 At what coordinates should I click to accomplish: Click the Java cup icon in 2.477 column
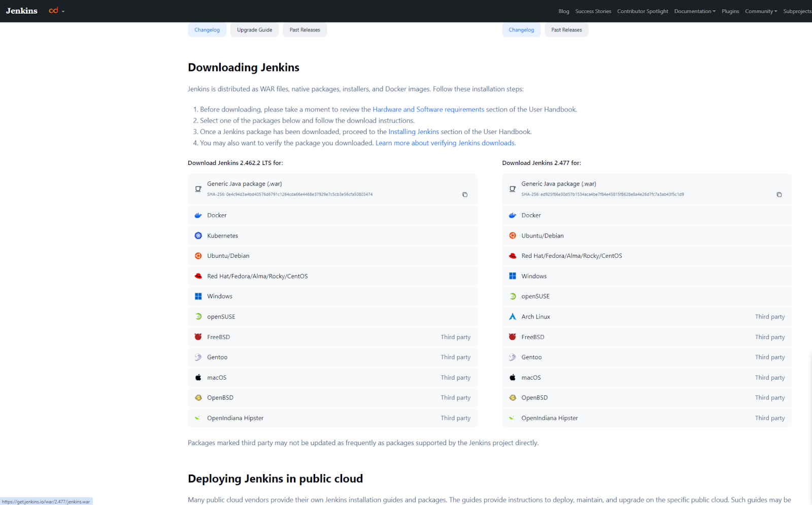click(x=513, y=189)
